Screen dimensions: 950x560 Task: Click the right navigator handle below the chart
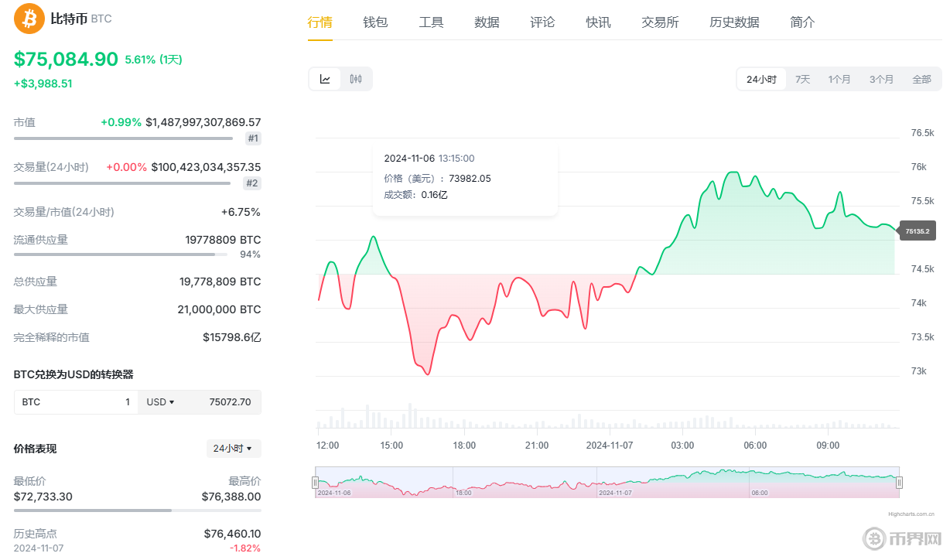[898, 481]
